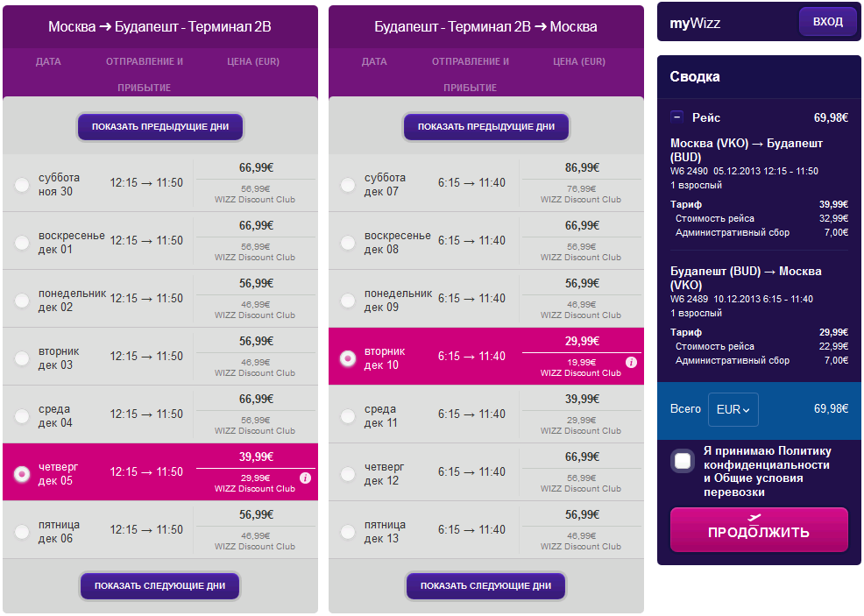
Task: Collapse the Рейс section with minus icon
Action: tap(676, 117)
